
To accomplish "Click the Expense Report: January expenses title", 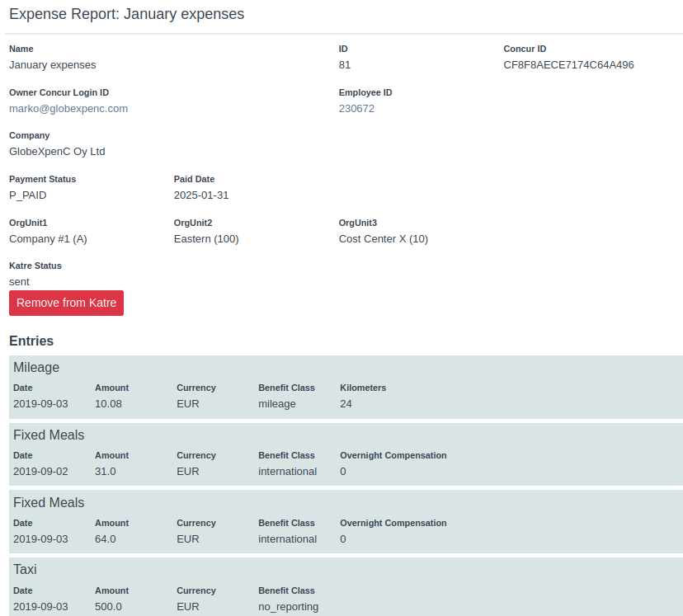I will (x=126, y=15).
